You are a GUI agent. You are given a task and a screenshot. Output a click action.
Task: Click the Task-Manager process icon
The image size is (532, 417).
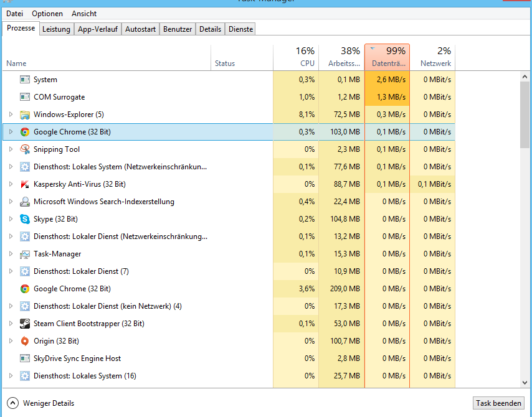25,254
